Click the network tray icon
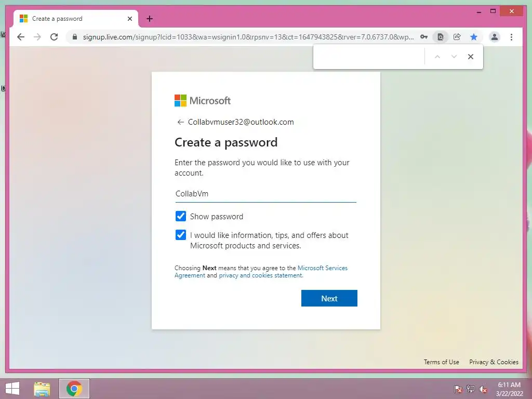This screenshot has width=532, height=399. (x=471, y=389)
